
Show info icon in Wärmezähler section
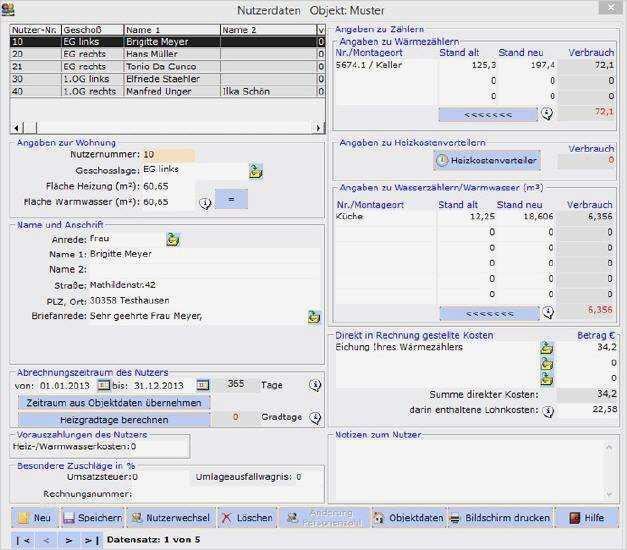547,114
